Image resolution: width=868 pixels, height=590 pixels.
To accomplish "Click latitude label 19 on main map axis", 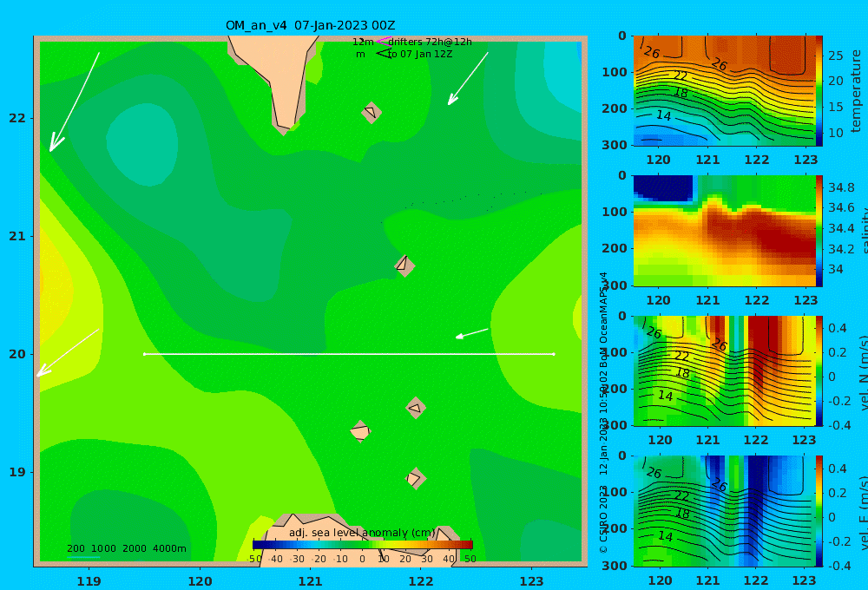I will [17, 472].
